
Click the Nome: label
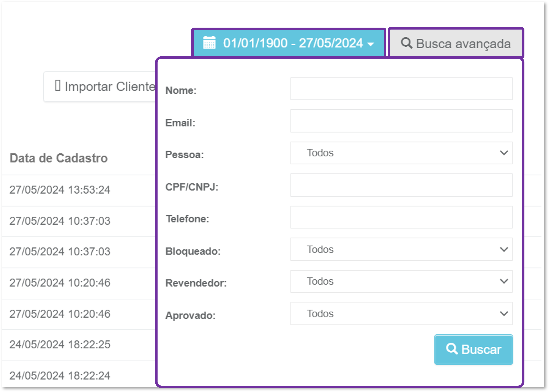click(181, 91)
